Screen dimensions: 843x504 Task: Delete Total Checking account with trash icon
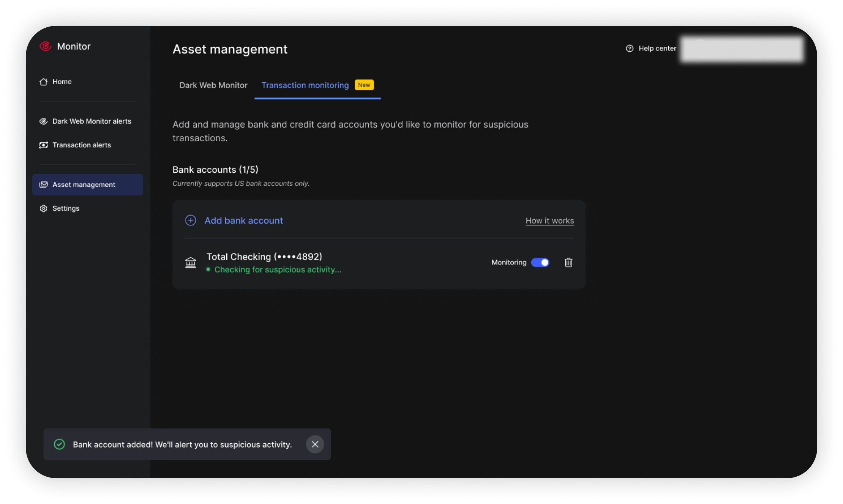[x=568, y=262]
